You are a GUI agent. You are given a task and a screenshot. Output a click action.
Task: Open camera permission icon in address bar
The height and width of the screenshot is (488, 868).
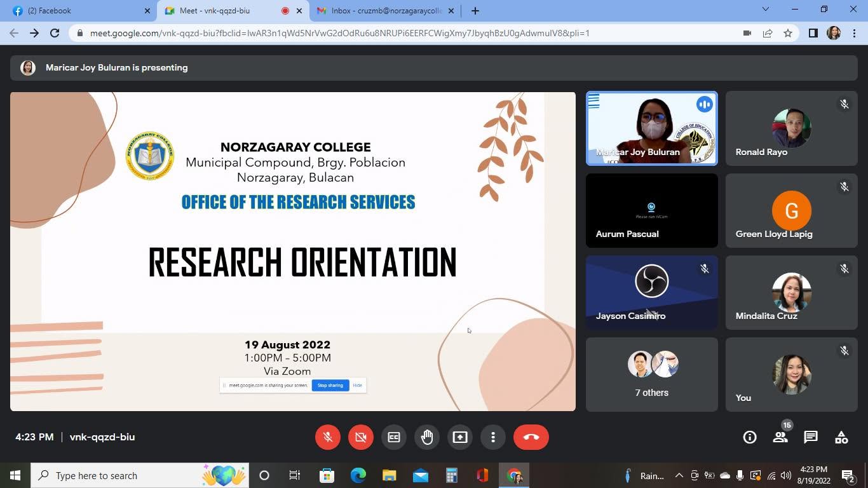click(747, 33)
